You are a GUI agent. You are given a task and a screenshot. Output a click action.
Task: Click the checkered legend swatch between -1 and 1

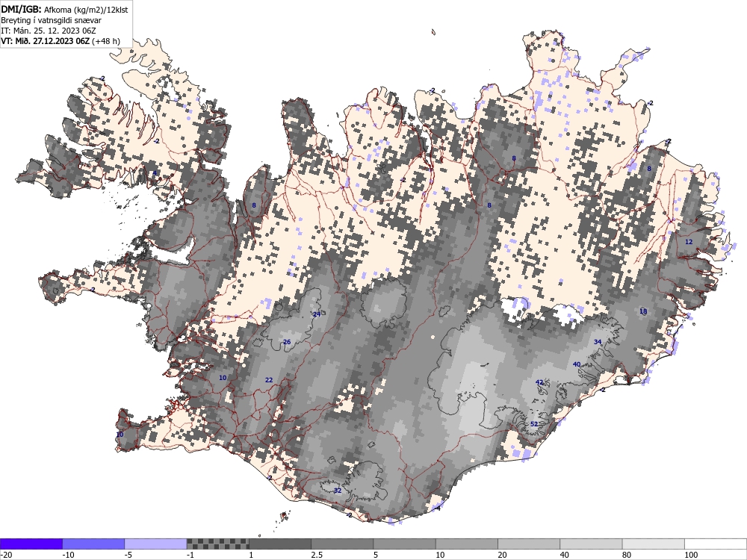click(217, 544)
